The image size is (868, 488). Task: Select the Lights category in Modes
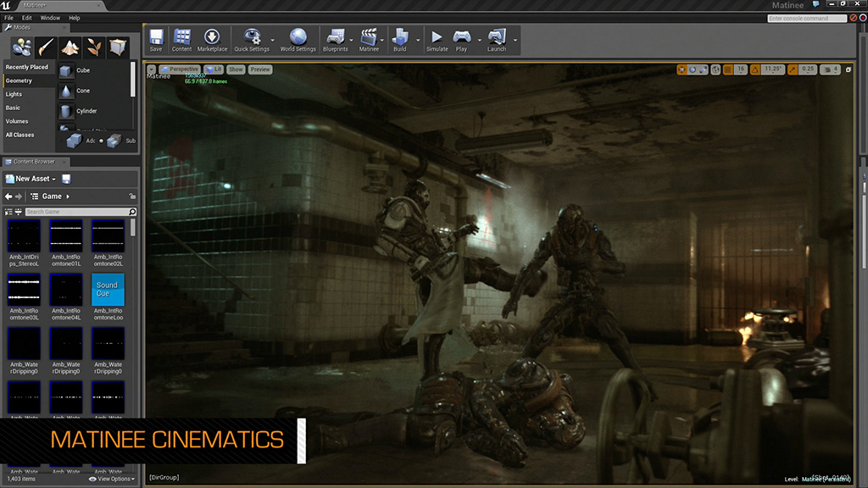(14, 94)
